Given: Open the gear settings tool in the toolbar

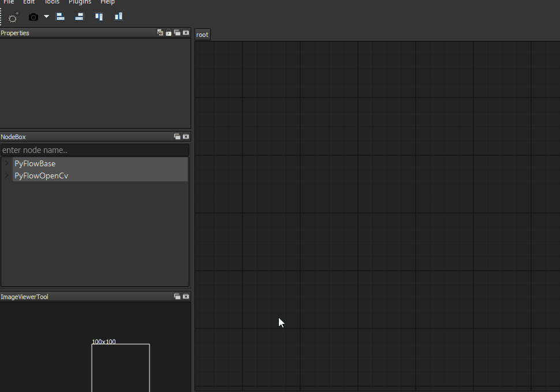Looking at the screenshot, I should [x=12, y=17].
